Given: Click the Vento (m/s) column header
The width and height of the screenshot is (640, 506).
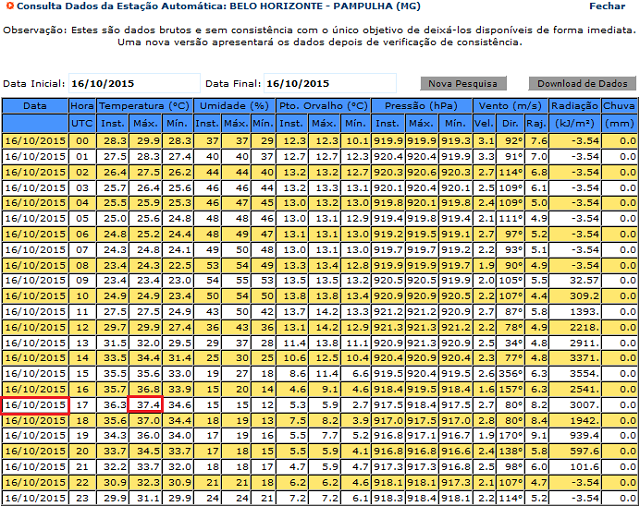Looking at the screenshot, I should click(x=510, y=106).
